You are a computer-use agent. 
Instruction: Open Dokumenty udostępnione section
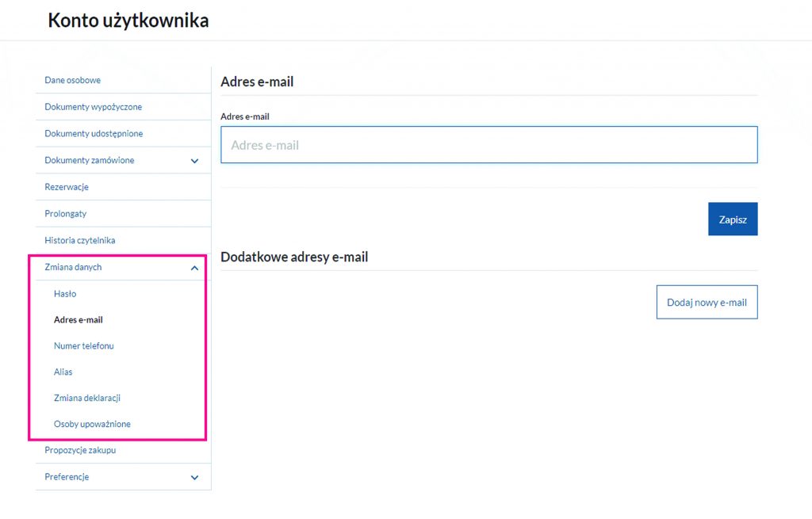click(x=94, y=134)
